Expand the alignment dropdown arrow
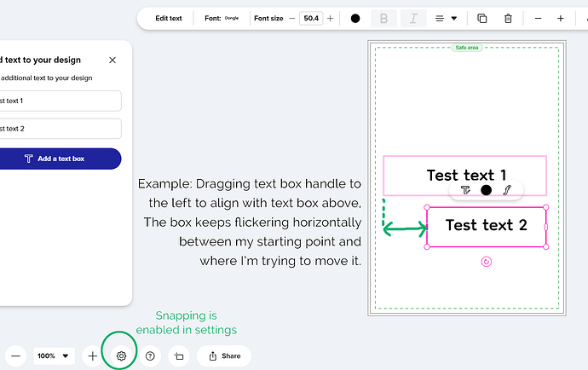Screen dimensions: 588x370 click(x=454, y=19)
